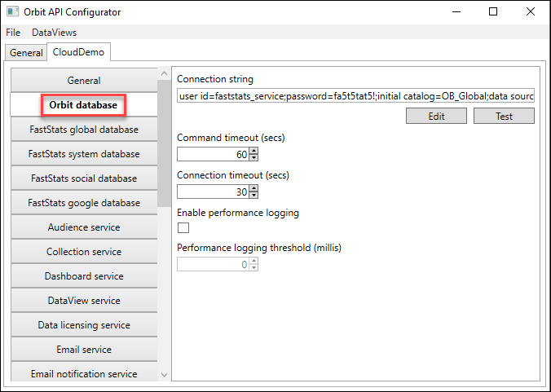Click the Orbit API Configurator app icon
Screen dimensions: 551x392
pos(13,11)
